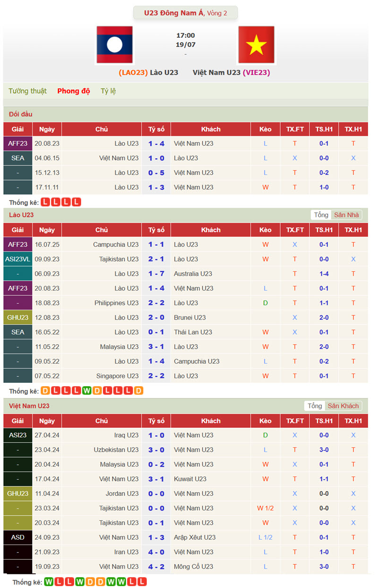The image size is (378, 588).
Task: Click the SEA badge dated 04.06.15
Action: point(18,158)
